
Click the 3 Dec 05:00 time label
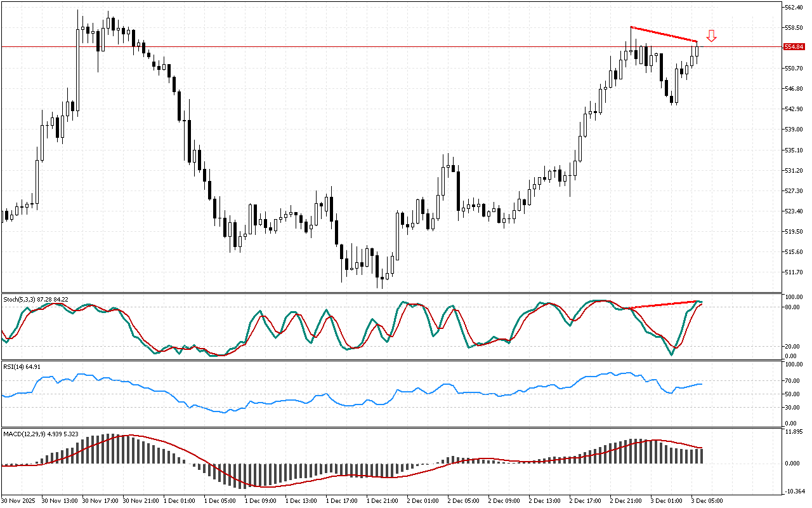[707, 500]
